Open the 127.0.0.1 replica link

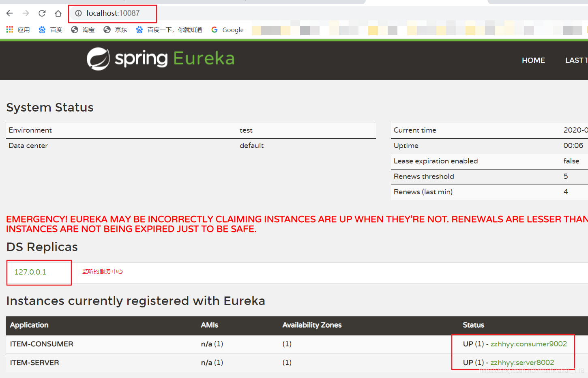pyautogui.click(x=30, y=272)
